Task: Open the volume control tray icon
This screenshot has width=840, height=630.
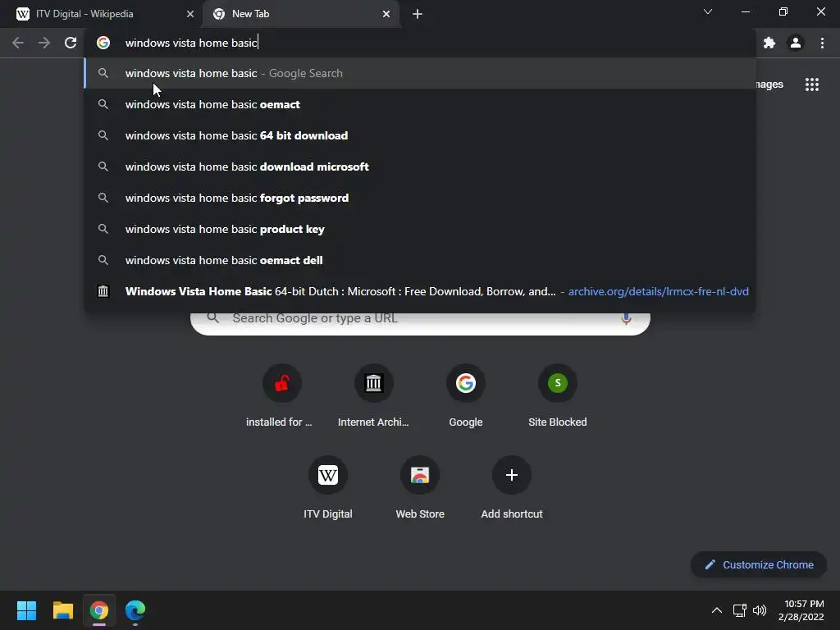Action: 759,610
